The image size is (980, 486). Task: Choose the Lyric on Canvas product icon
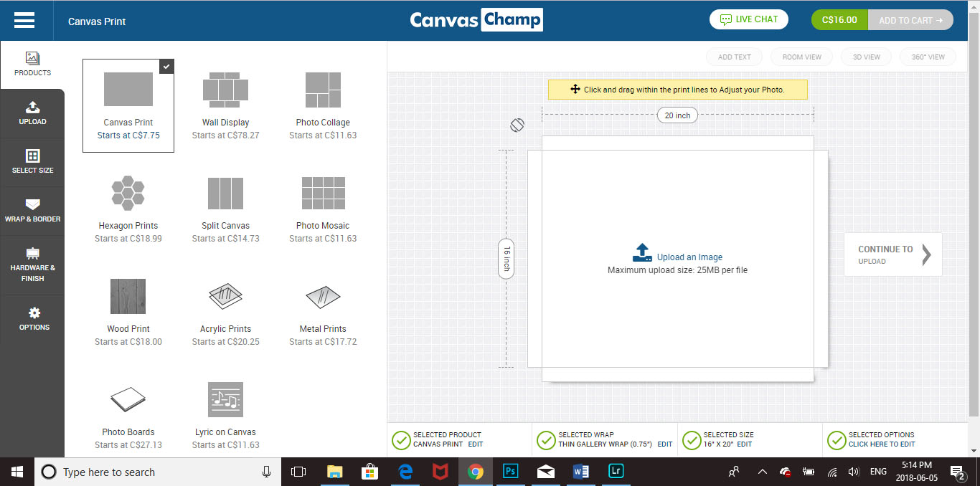225,399
